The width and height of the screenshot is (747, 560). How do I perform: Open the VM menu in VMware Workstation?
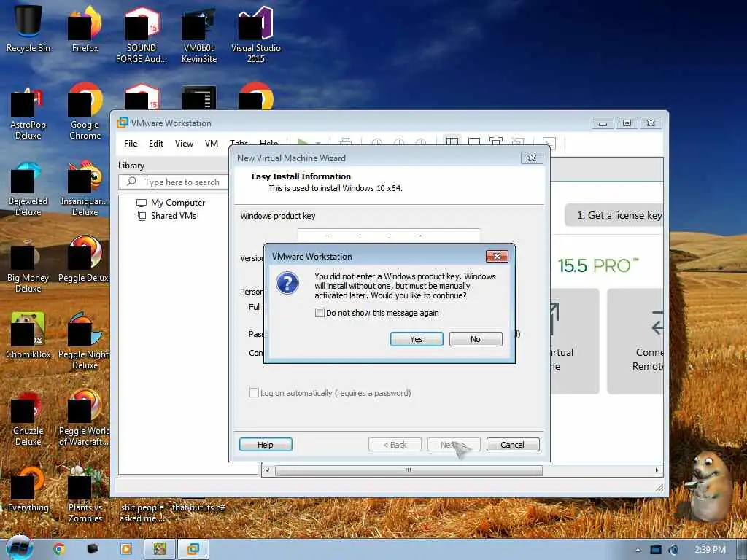pos(212,144)
